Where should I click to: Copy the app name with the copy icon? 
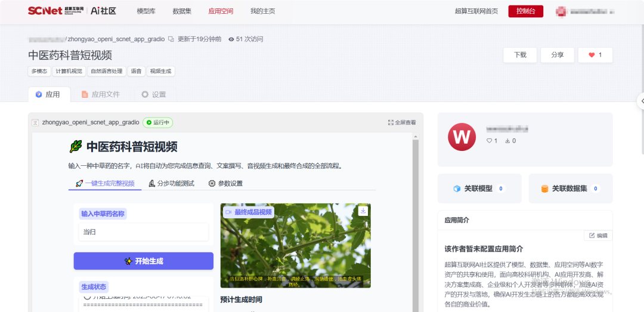pos(171,39)
